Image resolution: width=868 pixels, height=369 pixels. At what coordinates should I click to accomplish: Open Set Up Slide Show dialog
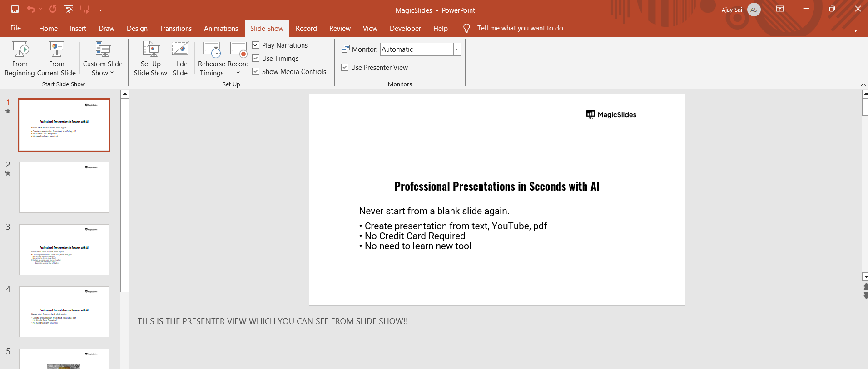pos(150,59)
